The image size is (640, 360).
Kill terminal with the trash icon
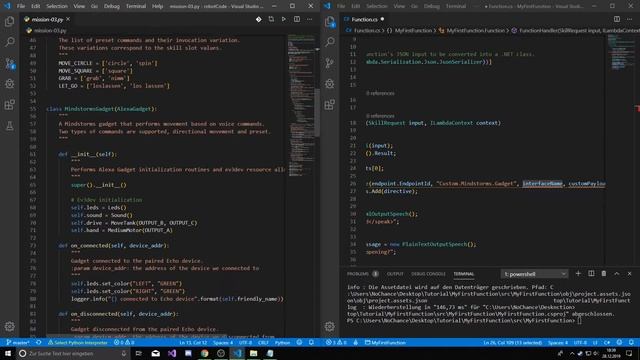click(x=604, y=273)
